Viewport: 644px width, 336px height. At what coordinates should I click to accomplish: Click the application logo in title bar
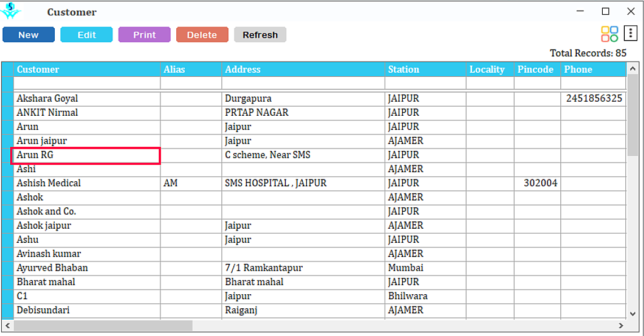(x=11, y=11)
